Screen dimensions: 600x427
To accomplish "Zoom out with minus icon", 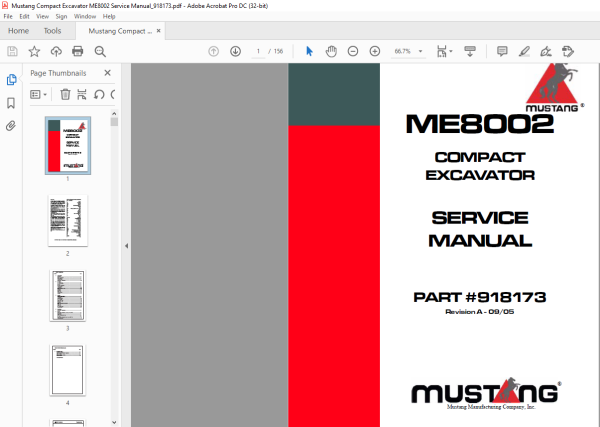I will click(353, 51).
